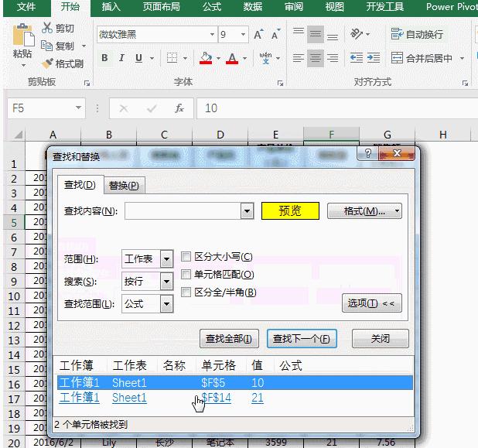Open the font size dropdown
Image resolution: width=478 pixels, height=448 pixels.
pos(243,34)
